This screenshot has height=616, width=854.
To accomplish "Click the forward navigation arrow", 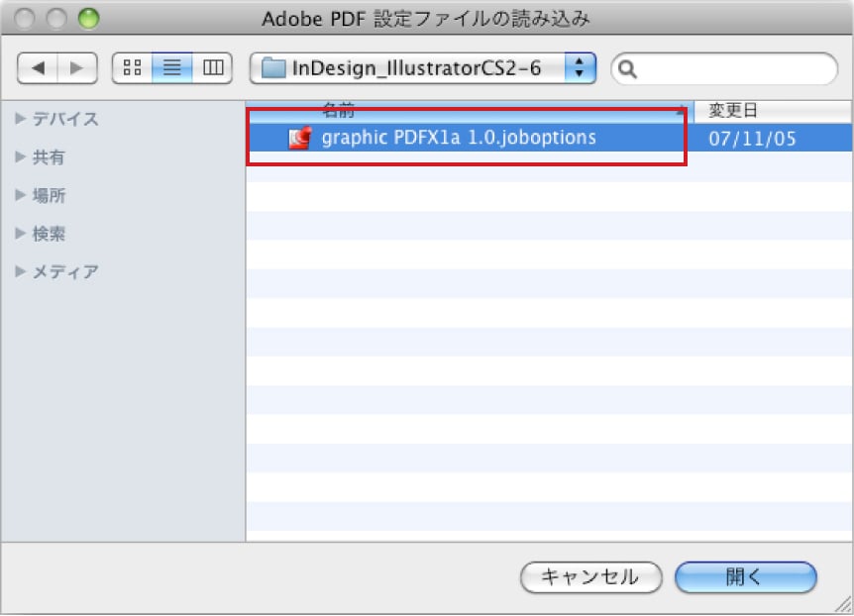I will click(x=76, y=67).
